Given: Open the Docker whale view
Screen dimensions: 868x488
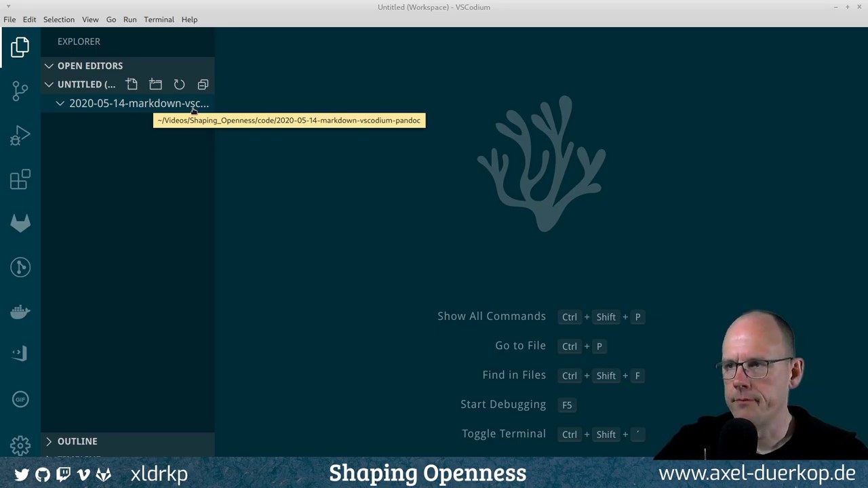Looking at the screenshot, I should point(20,312).
